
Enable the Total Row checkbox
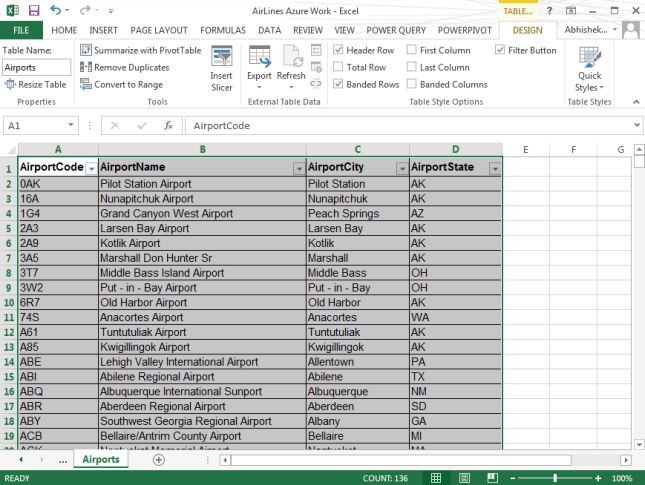pos(338,67)
